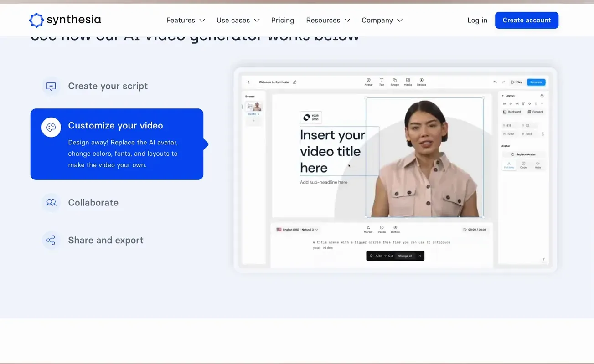This screenshot has height=364, width=594.
Task: Click the share icon beside Share and export
Action: click(x=51, y=240)
